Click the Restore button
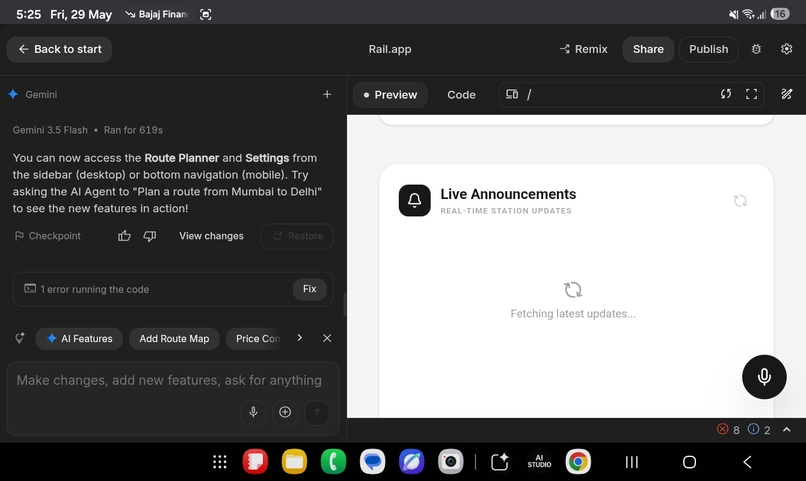Screen dimensions: 806x481 tap(297, 236)
